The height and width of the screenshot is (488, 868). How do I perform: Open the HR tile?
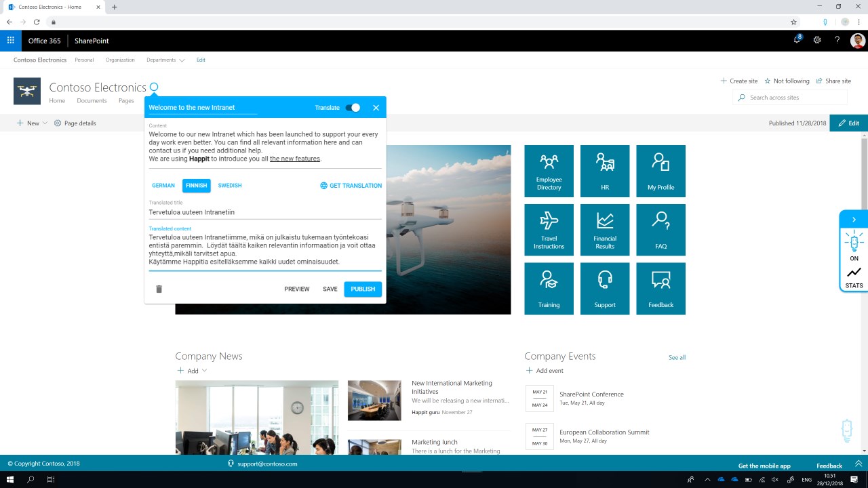pyautogui.click(x=605, y=170)
